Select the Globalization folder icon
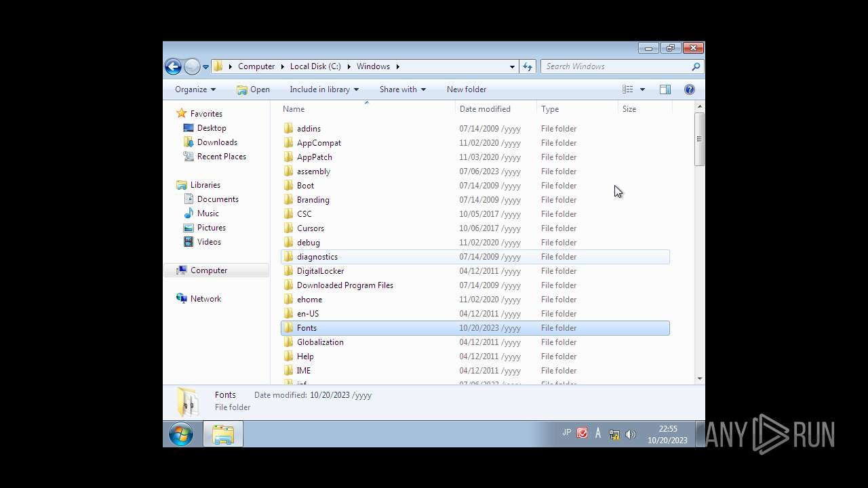Screen dimensions: 868x488 [288, 342]
